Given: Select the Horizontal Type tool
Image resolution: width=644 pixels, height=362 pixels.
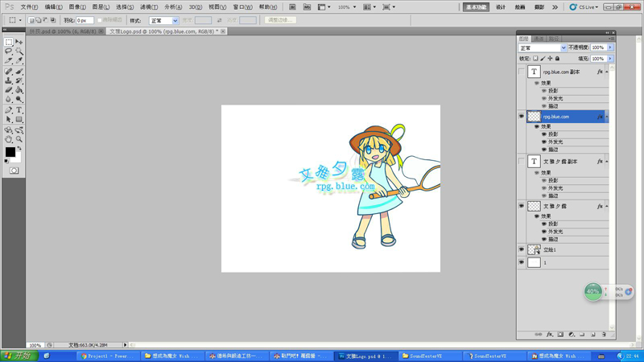Looking at the screenshot, I should tap(19, 110).
